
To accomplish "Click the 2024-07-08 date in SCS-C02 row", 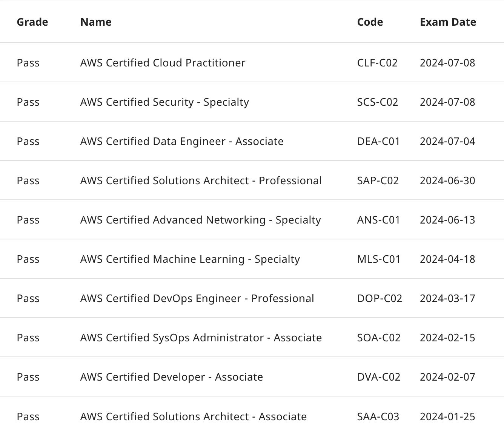I will (x=448, y=102).
